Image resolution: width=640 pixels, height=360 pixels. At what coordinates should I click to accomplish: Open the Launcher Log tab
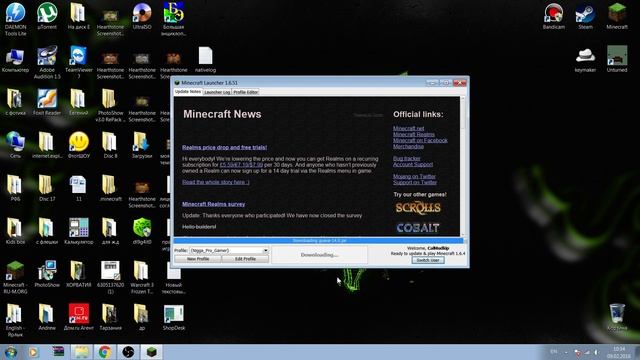tap(217, 92)
